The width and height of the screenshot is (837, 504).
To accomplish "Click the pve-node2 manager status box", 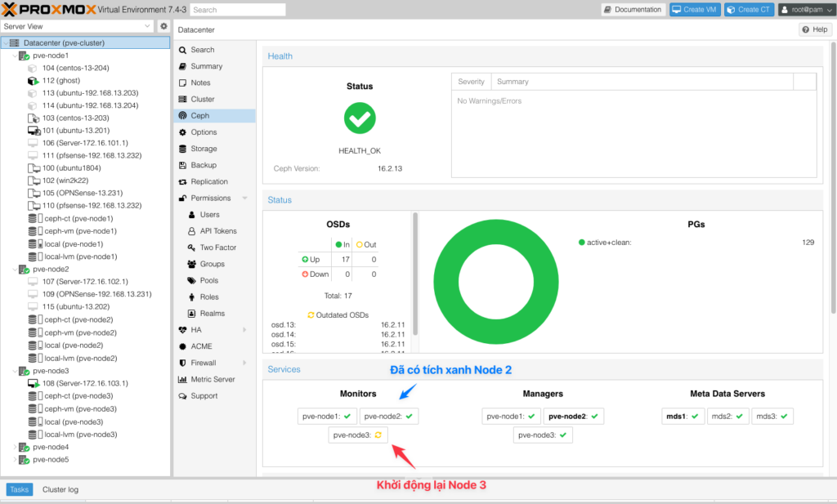I will pyautogui.click(x=574, y=417).
